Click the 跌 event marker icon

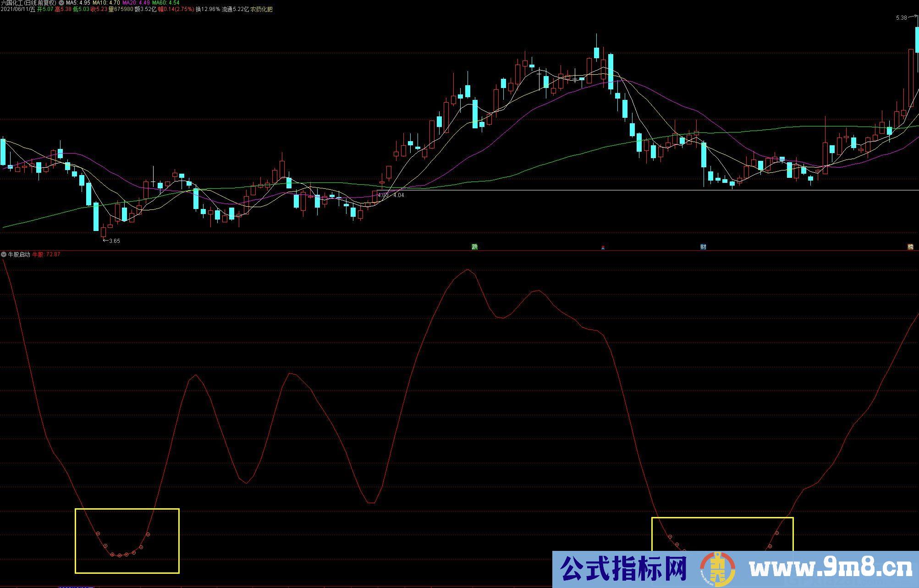(475, 247)
